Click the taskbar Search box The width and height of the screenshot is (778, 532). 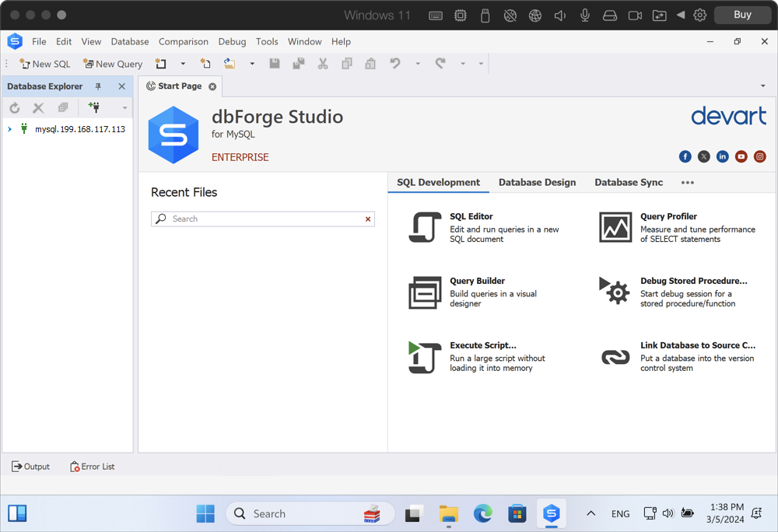[310, 513]
